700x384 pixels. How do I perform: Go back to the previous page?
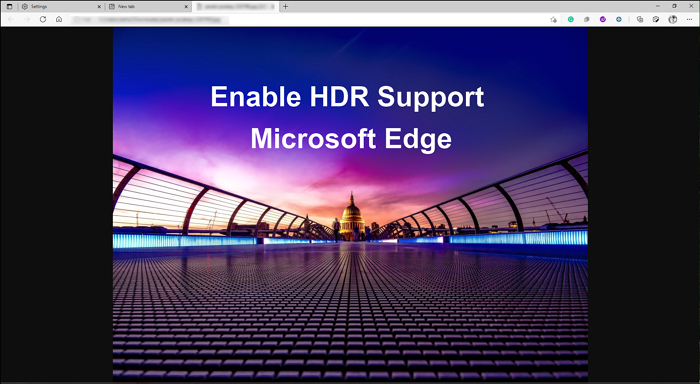coord(11,19)
